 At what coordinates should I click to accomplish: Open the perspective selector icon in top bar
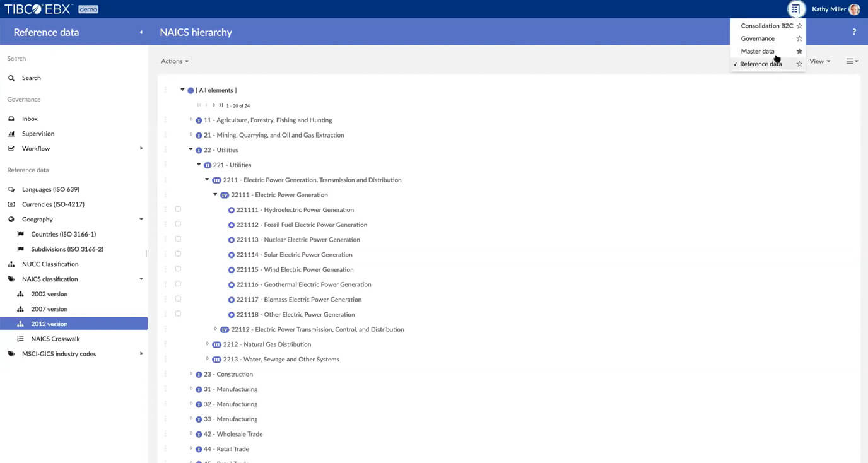point(796,9)
